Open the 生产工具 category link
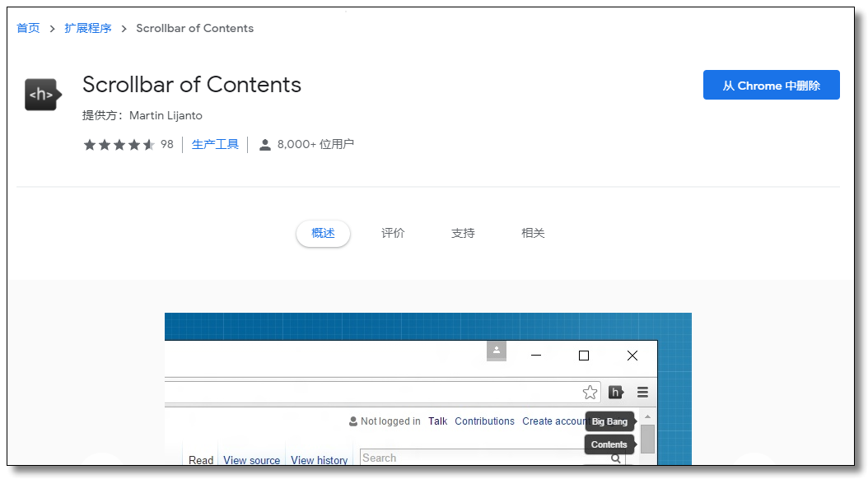This screenshot has width=868, height=479. tap(215, 144)
